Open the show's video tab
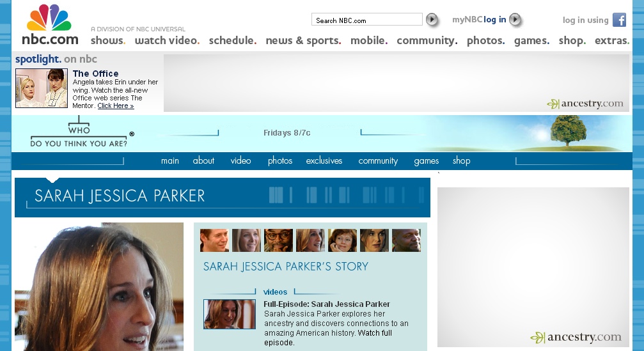The height and width of the screenshot is (351, 644). [240, 161]
